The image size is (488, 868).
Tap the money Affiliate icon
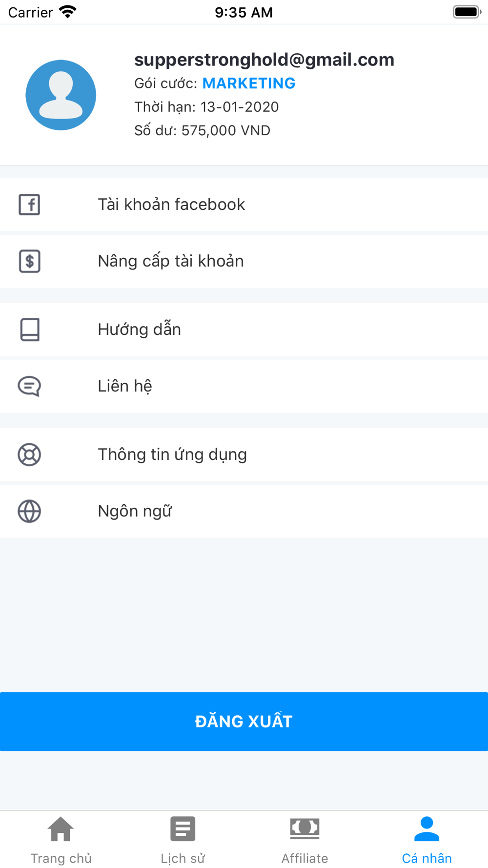[x=305, y=829]
